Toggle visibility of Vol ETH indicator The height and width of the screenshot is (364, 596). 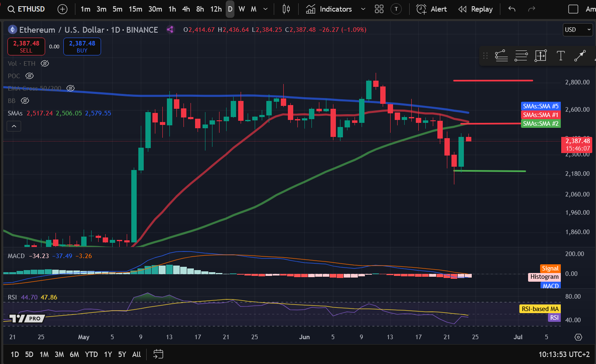click(45, 63)
